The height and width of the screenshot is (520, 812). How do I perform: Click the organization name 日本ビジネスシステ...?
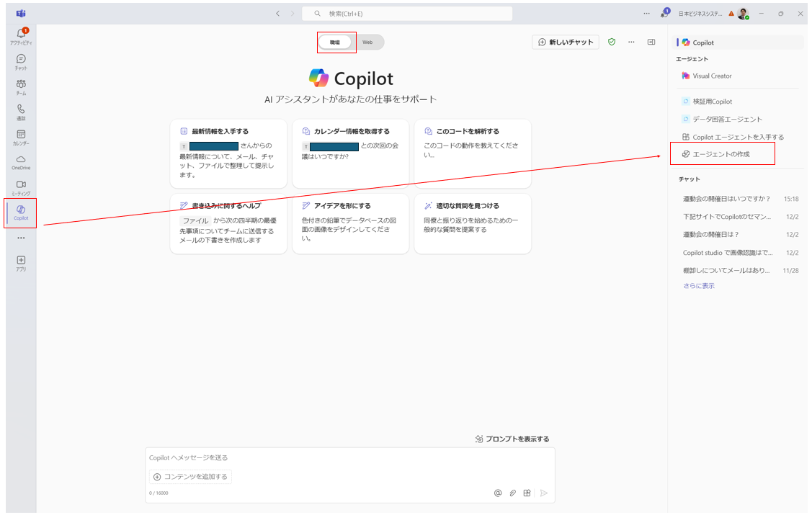click(700, 14)
